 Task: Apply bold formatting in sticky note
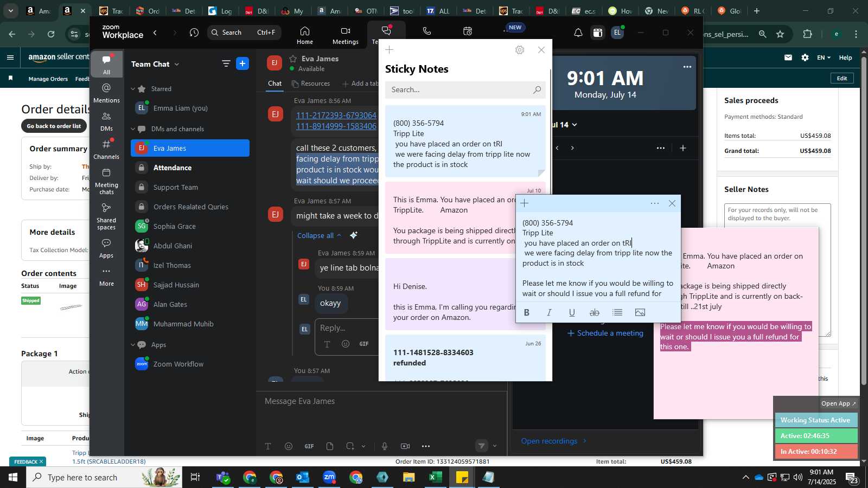[526, 312]
